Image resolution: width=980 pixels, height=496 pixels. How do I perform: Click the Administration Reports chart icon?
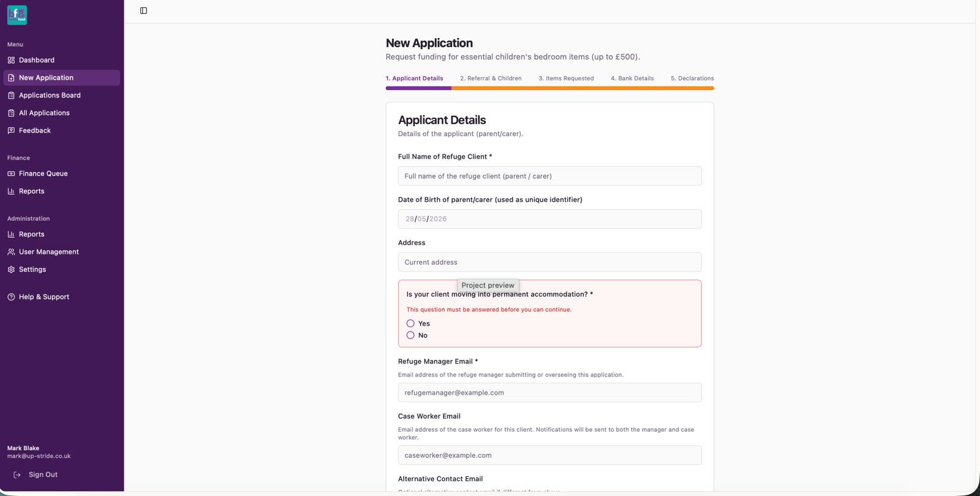click(x=11, y=234)
